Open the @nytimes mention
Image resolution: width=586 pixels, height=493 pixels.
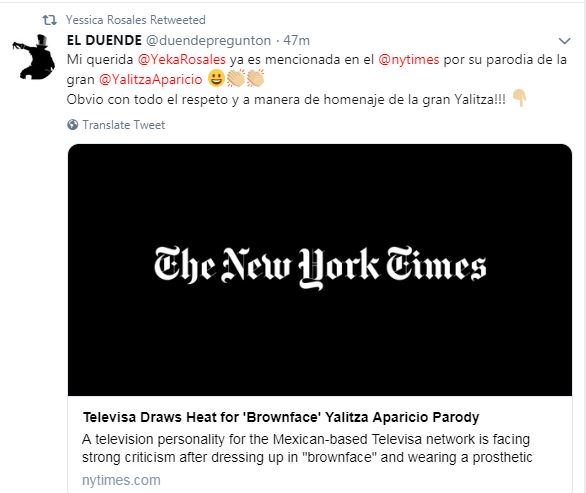408,59
